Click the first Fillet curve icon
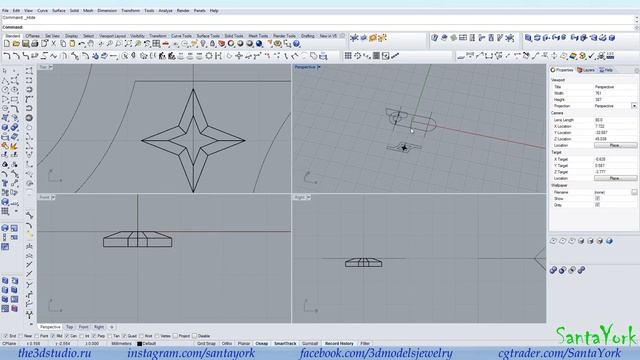This screenshot has height=360, width=640. [x=7, y=56]
